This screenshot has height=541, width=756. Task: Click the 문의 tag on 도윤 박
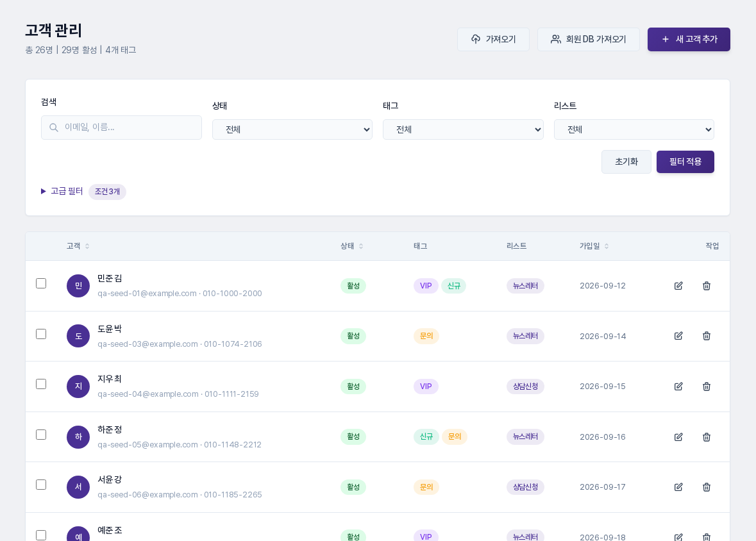[426, 336]
